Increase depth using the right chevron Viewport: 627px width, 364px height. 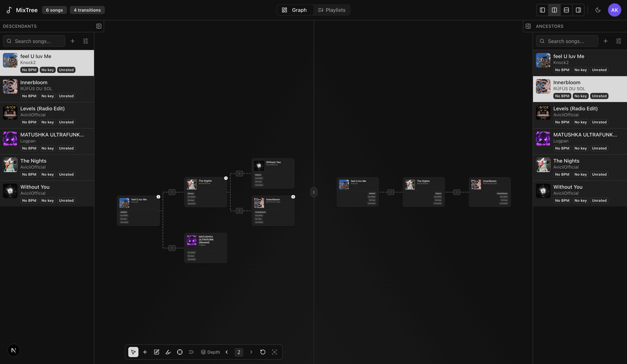[251, 352]
